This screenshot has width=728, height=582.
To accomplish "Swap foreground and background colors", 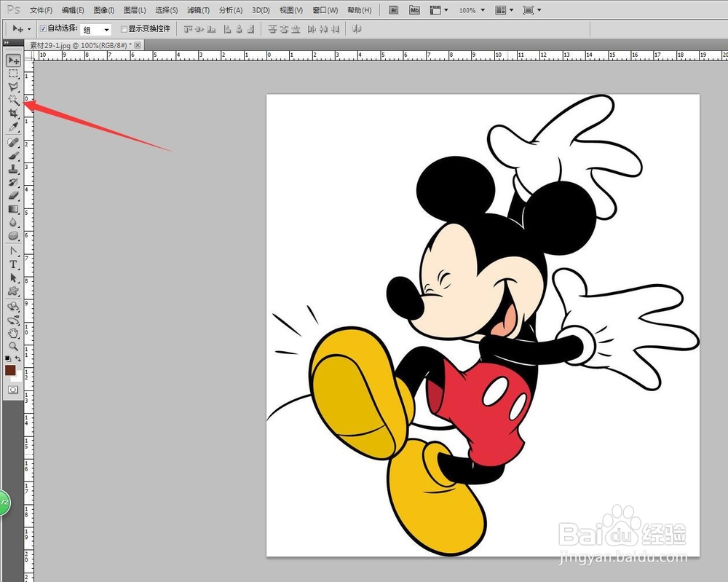I will pyautogui.click(x=18, y=358).
